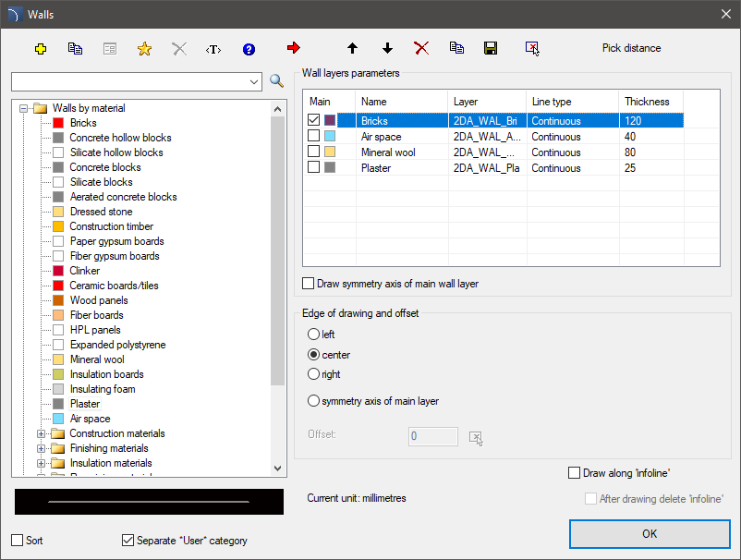
Task: Select Clinker in the materials tree
Action: (x=82, y=271)
